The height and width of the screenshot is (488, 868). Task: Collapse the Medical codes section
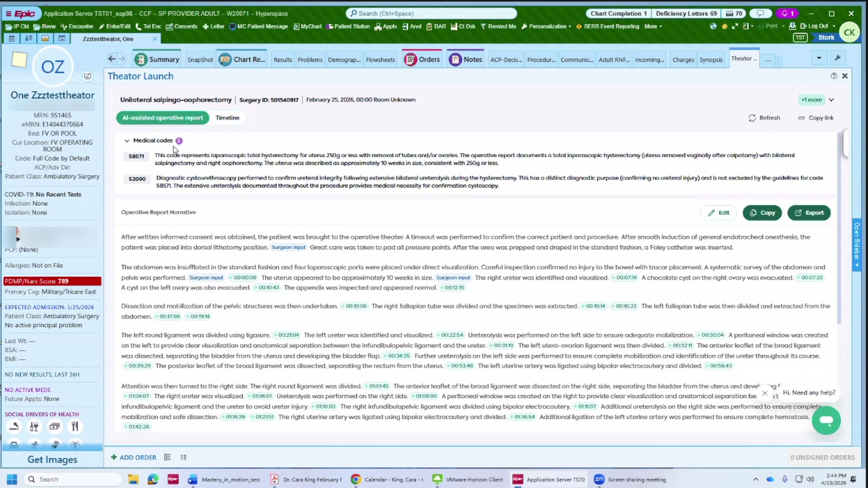click(127, 141)
